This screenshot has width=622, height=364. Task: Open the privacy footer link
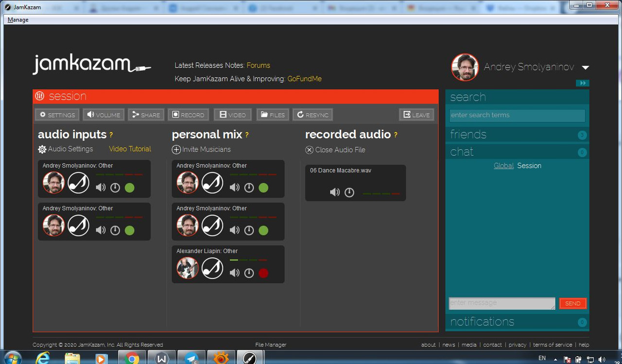tap(518, 345)
